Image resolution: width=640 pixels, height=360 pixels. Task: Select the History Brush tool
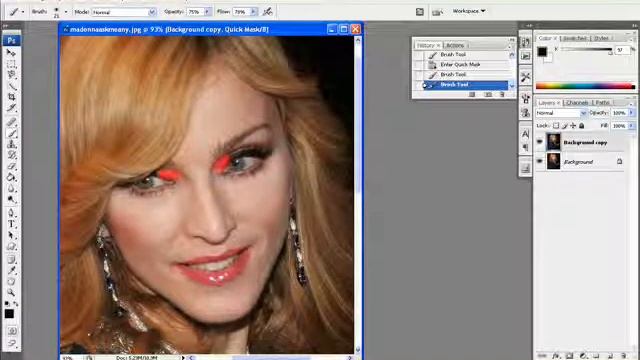point(11,155)
